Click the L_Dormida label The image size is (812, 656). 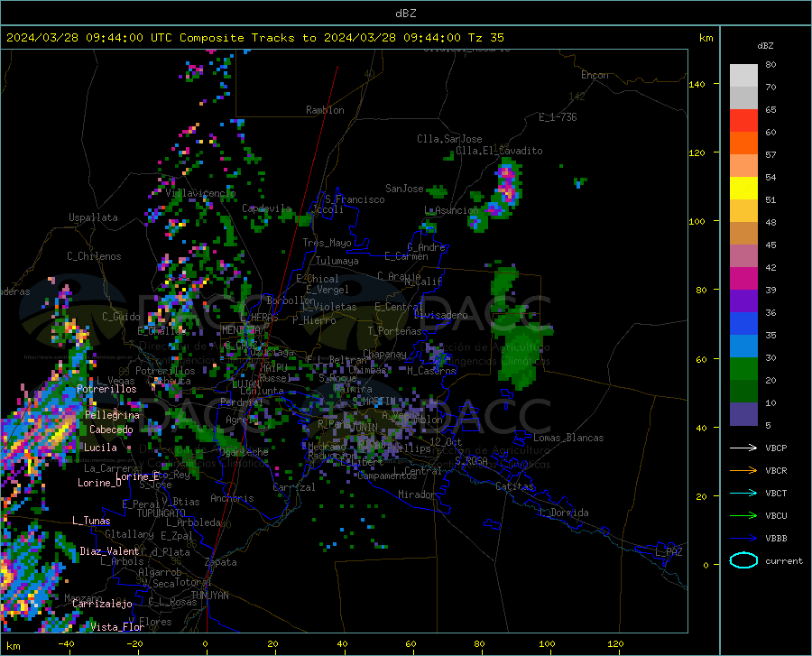tap(563, 513)
